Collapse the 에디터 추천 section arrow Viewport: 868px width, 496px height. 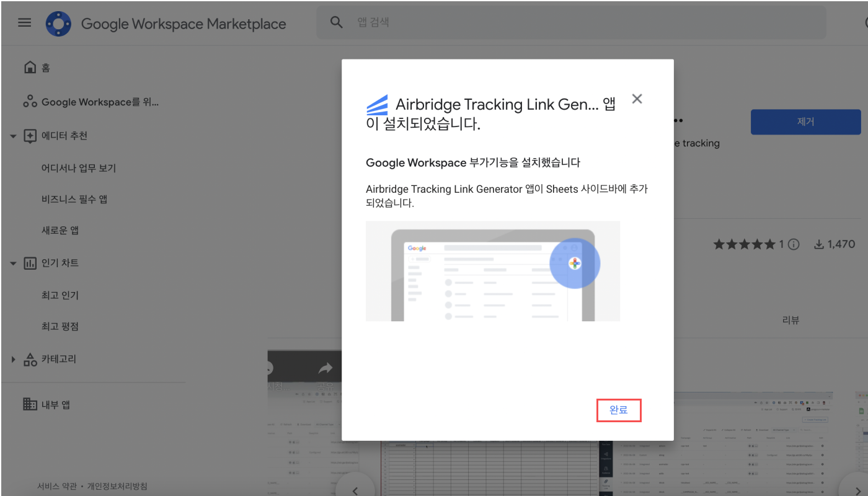coord(13,136)
